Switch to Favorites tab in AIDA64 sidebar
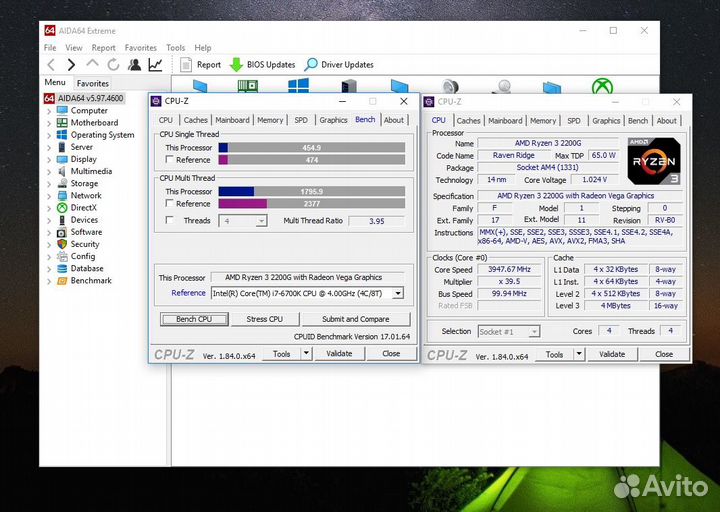720x512 pixels. [x=92, y=83]
